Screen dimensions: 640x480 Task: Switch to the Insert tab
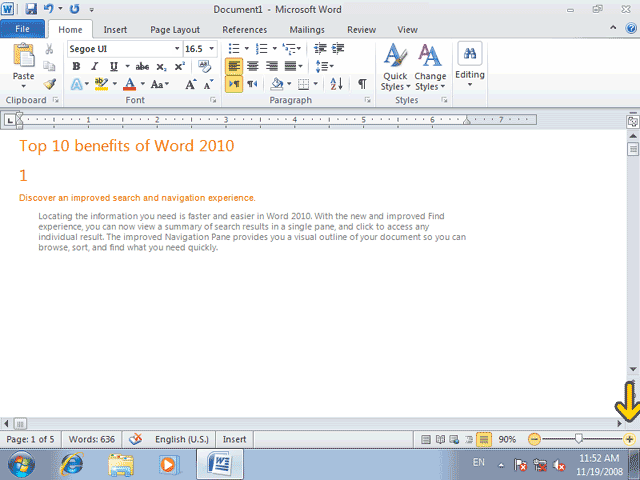[x=115, y=30]
